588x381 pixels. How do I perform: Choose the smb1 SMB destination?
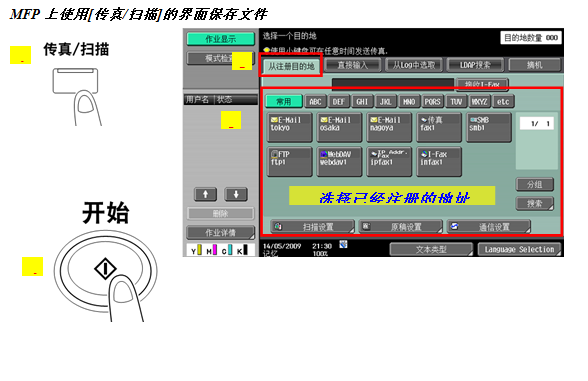[x=489, y=128]
